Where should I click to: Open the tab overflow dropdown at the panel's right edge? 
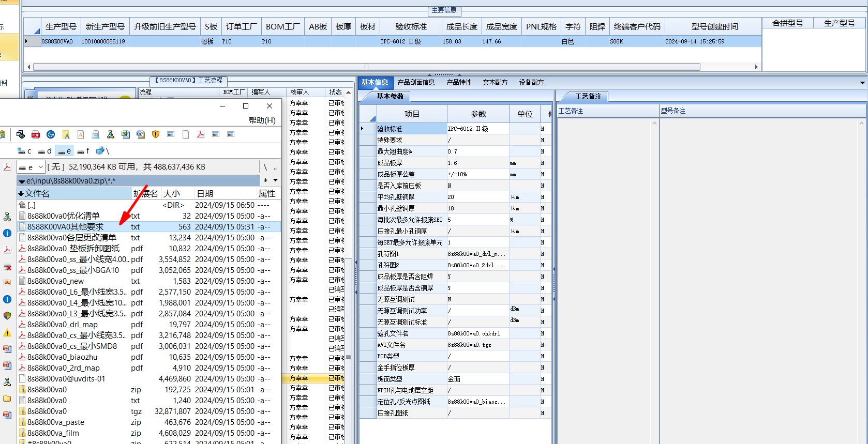click(862, 83)
